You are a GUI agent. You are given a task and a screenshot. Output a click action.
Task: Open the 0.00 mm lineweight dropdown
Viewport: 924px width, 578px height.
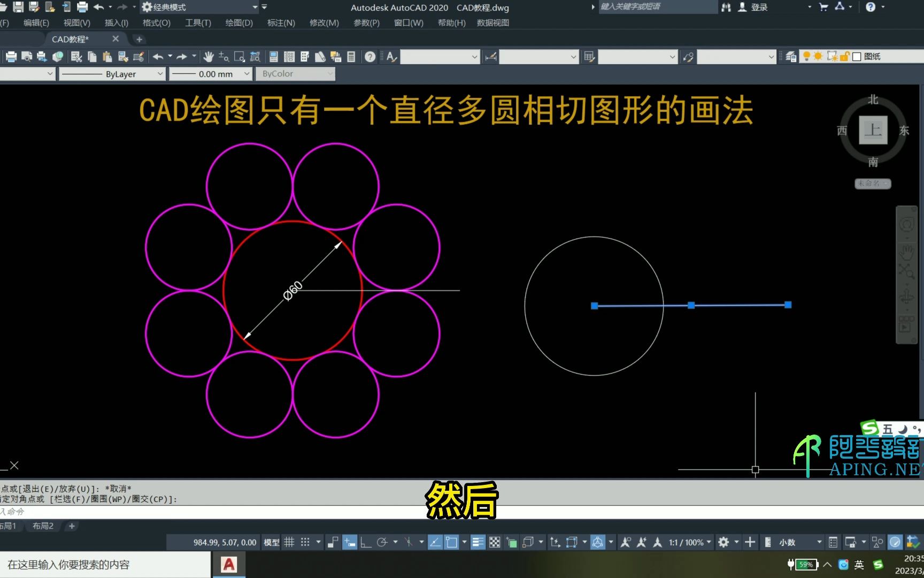point(246,74)
